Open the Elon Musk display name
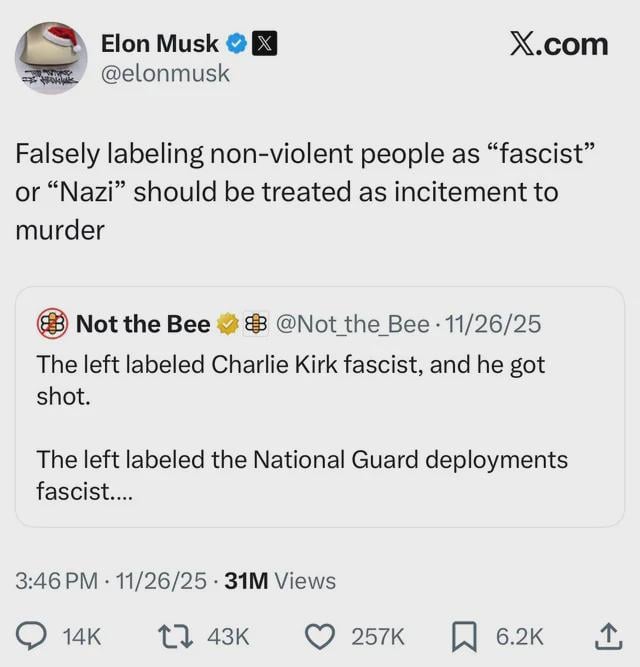640x667 pixels. (160, 43)
